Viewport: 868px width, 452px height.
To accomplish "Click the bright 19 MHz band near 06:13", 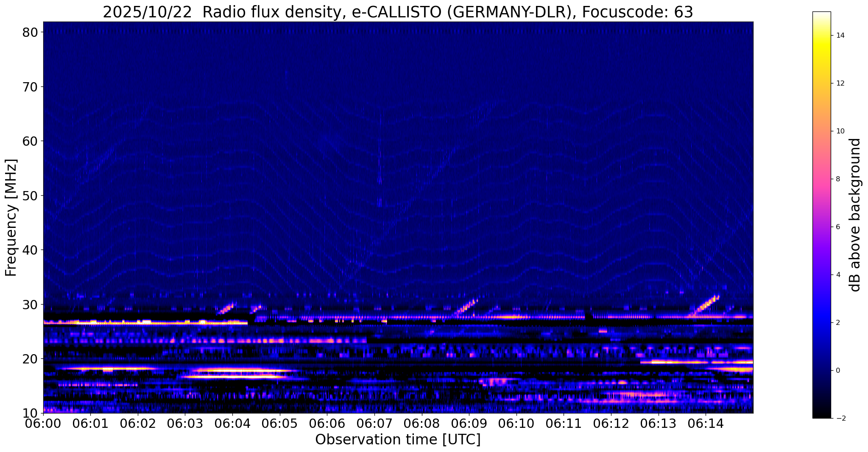I will (x=696, y=362).
